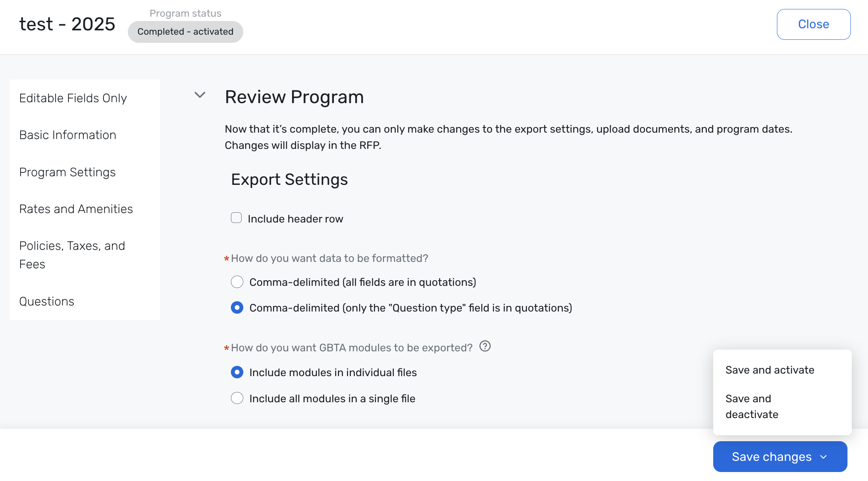
Task: Enable the Include header row checkbox
Action: coord(236,218)
